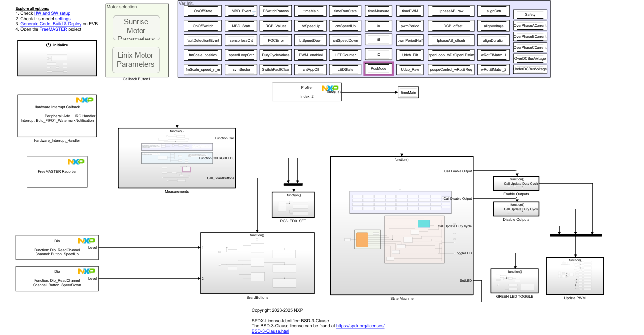The height and width of the screenshot is (335, 644).
Task: Select the DutyCycleValues block
Action: tap(276, 55)
